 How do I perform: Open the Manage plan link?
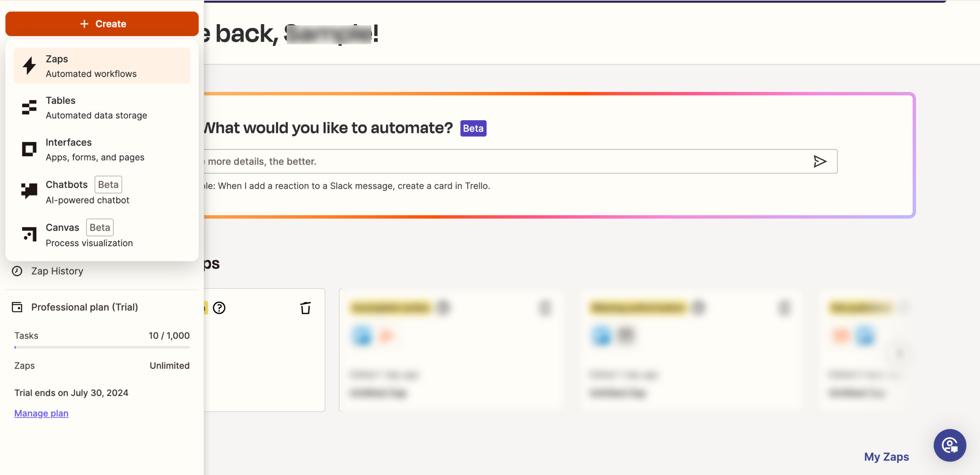(41, 413)
